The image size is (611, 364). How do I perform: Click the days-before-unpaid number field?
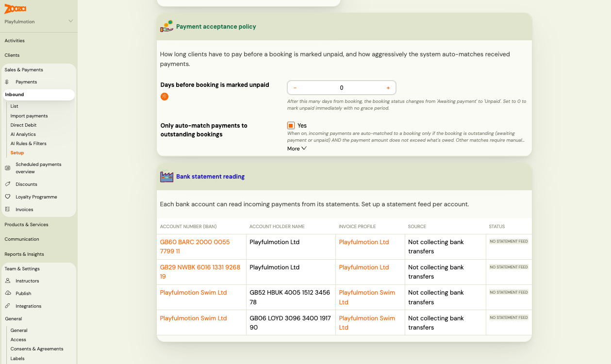pyautogui.click(x=342, y=88)
